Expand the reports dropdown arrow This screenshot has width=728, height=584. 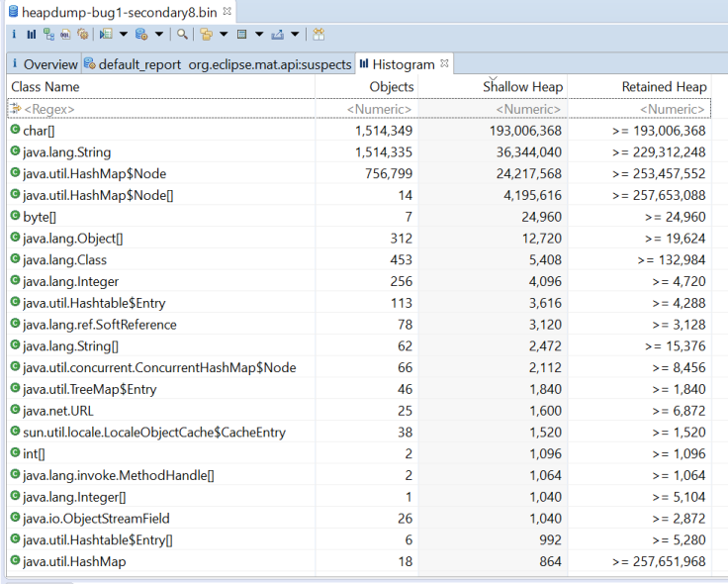124,34
